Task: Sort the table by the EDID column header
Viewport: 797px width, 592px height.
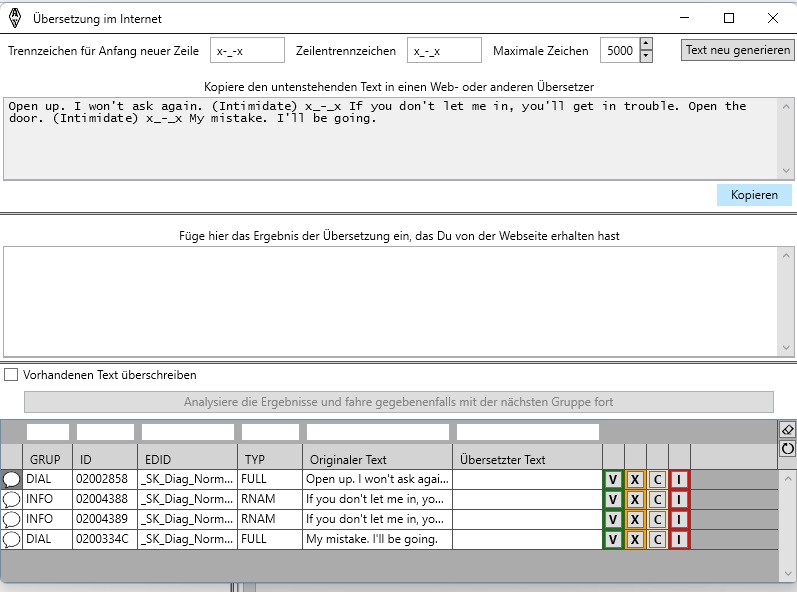Action: [186, 459]
